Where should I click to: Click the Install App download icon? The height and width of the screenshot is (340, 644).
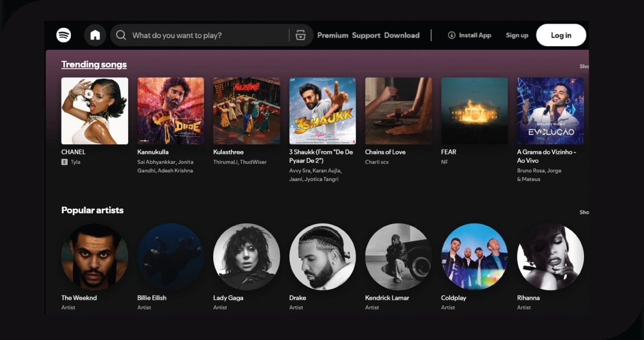pyautogui.click(x=451, y=35)
